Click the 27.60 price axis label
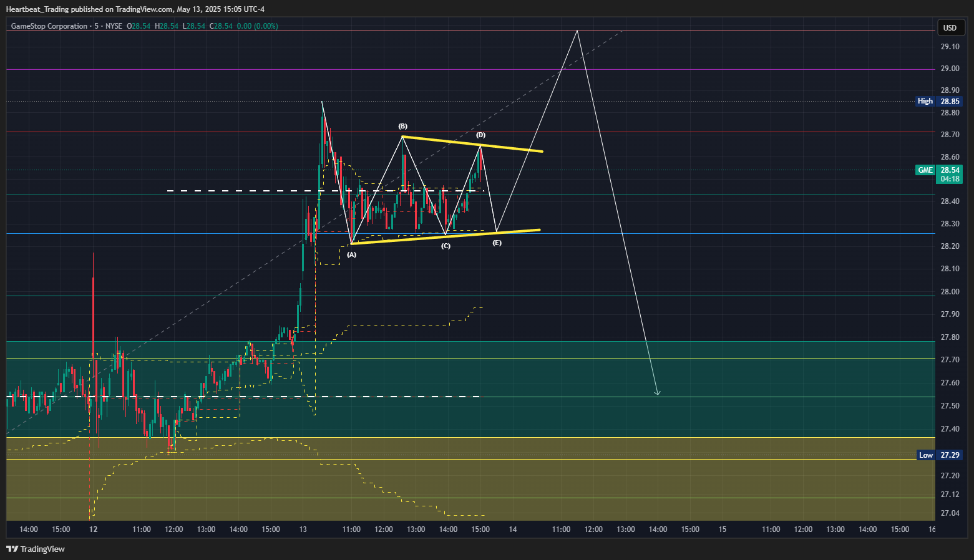The image size is (974, 560). coord(950,383)
